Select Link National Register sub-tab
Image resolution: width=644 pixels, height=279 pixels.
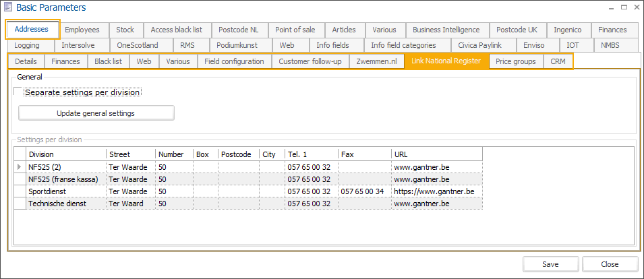[446, 61]
